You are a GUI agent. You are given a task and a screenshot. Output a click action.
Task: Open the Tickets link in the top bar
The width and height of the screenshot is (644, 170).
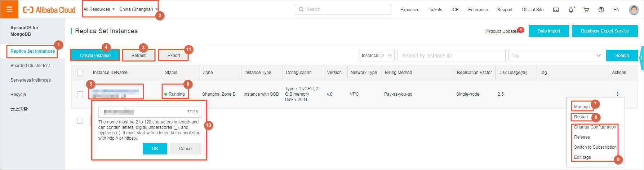[435, 10]
